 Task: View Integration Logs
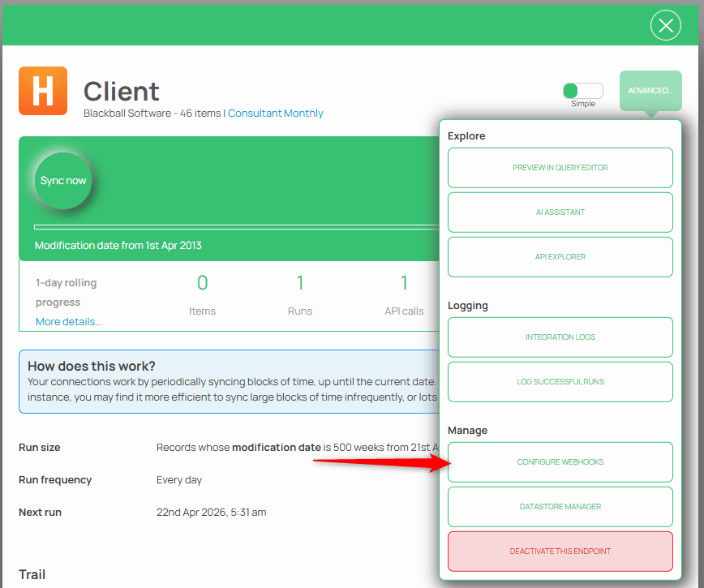click(560, 337)
